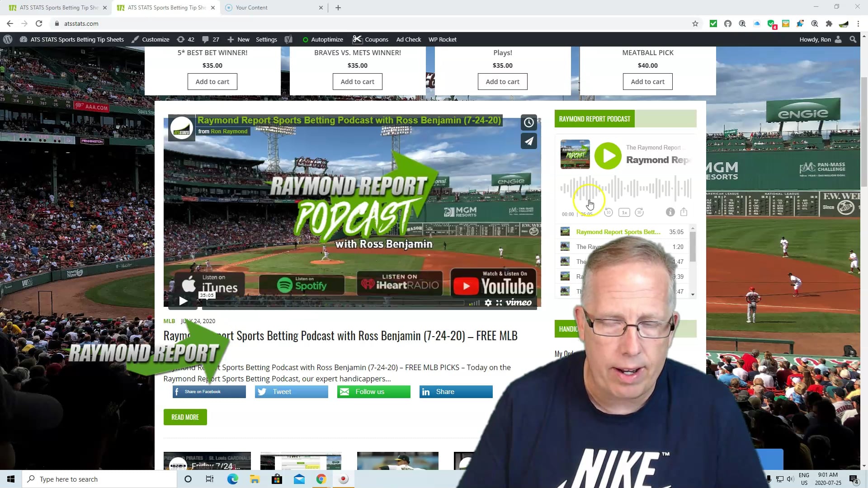Open the MLB category link
The image size is (868, 488).
[169, 321]
